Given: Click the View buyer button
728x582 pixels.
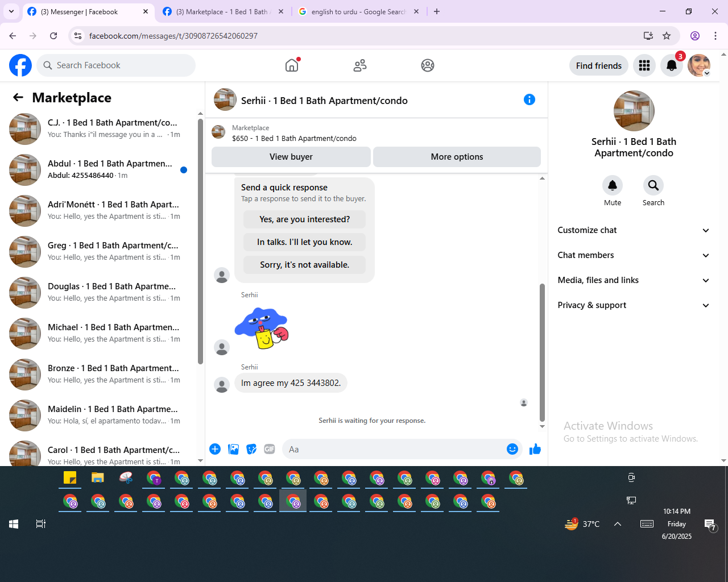Looking at the screenshot, I should click(x=291, y=157).
